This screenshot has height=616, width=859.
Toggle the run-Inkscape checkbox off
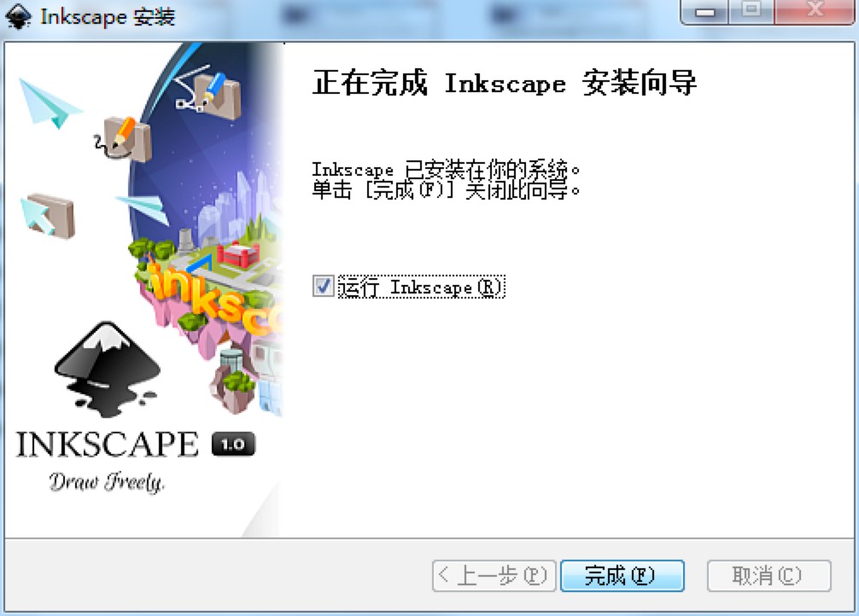(x=322, y=287)
